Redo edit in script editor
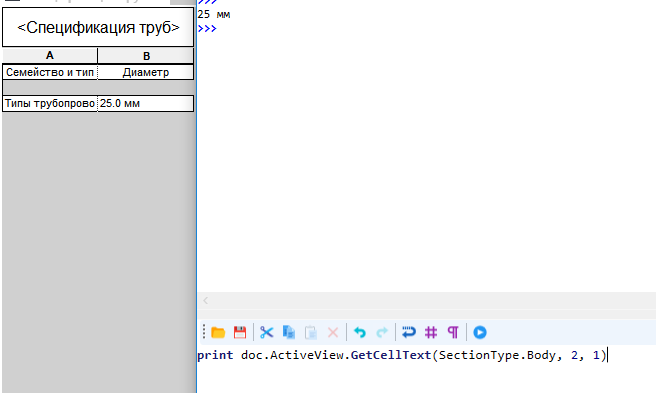This screenshot has height=393, width=656. 382,332
